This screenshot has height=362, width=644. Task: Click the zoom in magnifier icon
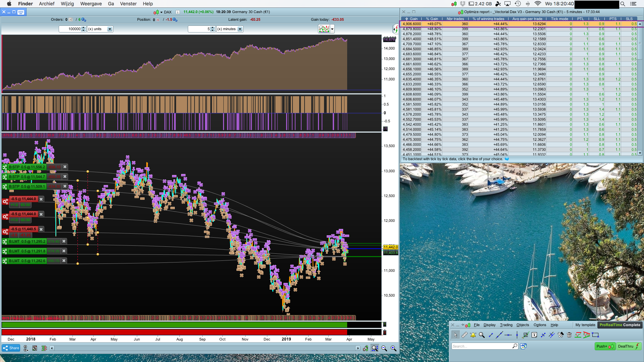click(x=393, y=349)
